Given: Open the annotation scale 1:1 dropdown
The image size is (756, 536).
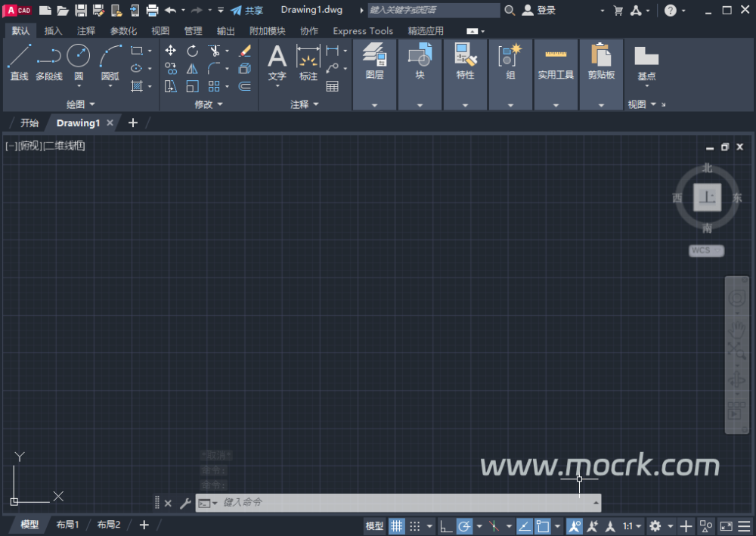Looking at the screenshot, I should click(x=632, y=525).
